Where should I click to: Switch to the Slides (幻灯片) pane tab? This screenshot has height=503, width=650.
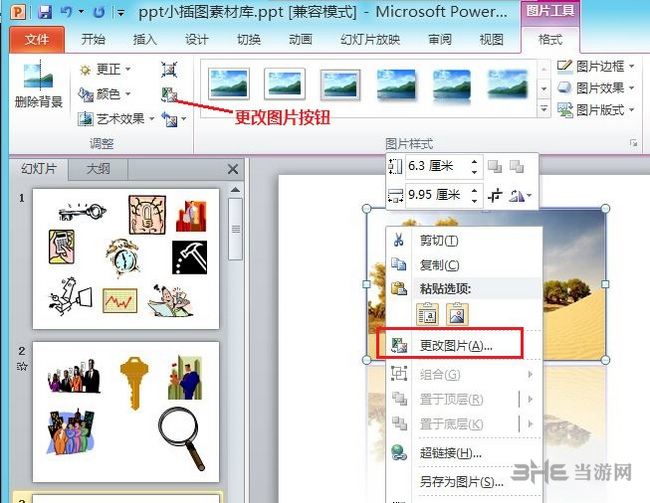(x=39, y=169)
